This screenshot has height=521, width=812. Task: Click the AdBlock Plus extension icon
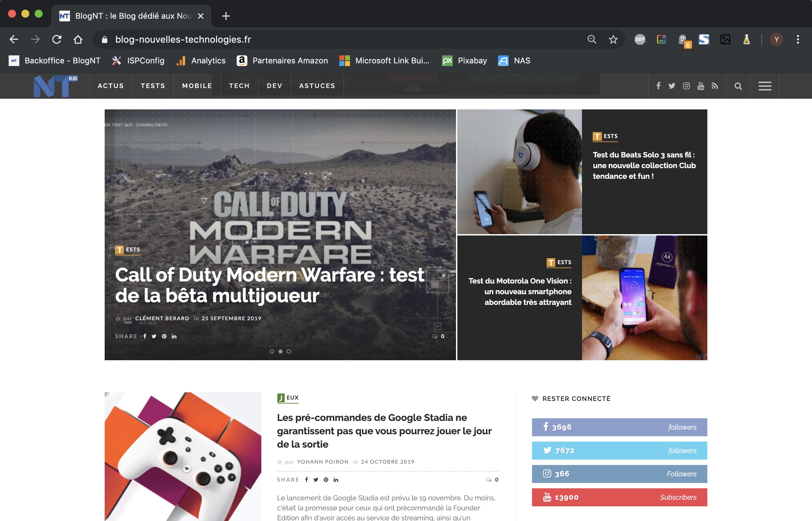coord(640,40)
